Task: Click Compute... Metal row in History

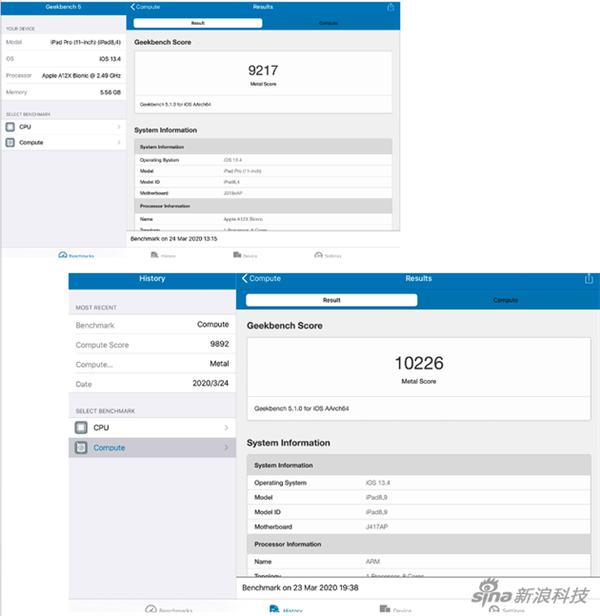Action: point(152,364)
